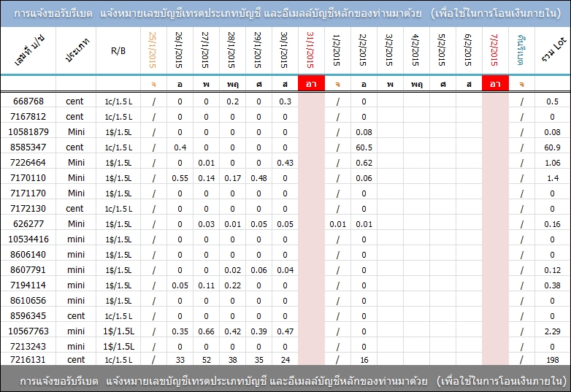Select account number 10534416

28,239
